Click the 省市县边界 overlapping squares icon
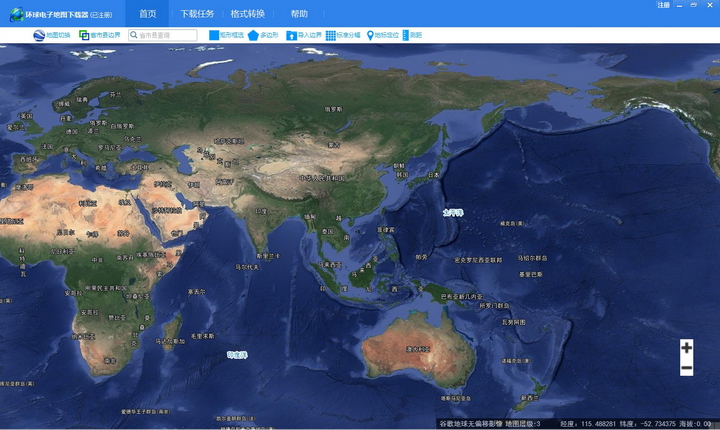Viewport: 720px width, 430px height. [84, 35]
